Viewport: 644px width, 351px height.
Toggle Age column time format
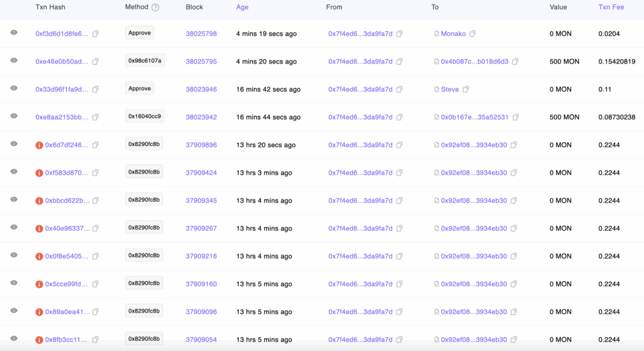click(242, 8)
